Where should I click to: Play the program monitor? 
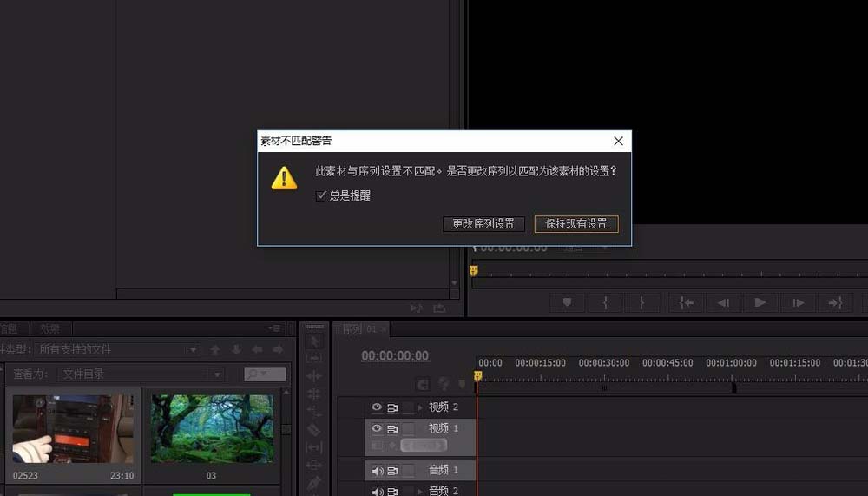click(760, 302)
